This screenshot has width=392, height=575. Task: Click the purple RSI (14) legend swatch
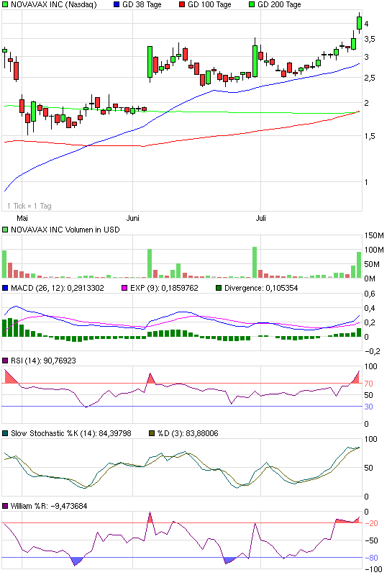(x=5, y=361)
